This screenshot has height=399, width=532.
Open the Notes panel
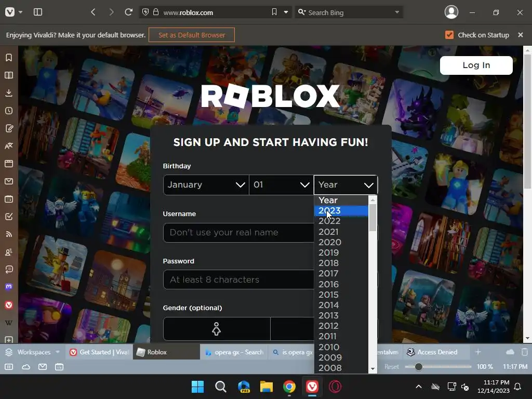(x=9, y=128)
